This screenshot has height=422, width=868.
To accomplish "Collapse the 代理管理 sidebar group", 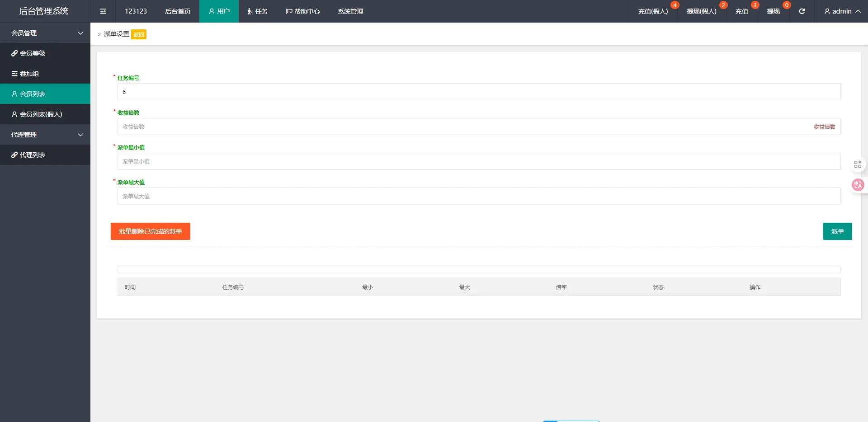I will tap(45, 135).
